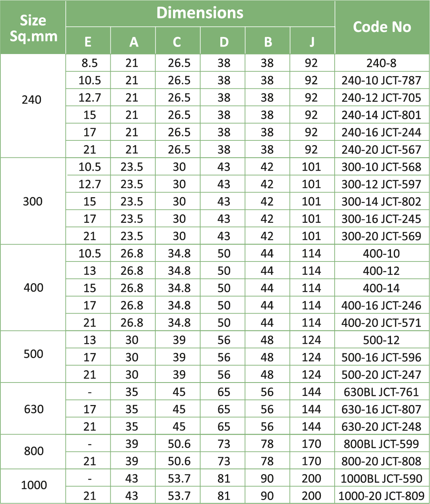Click the 240 size group cell
The image size is (430, 504).
click(32, 100)
